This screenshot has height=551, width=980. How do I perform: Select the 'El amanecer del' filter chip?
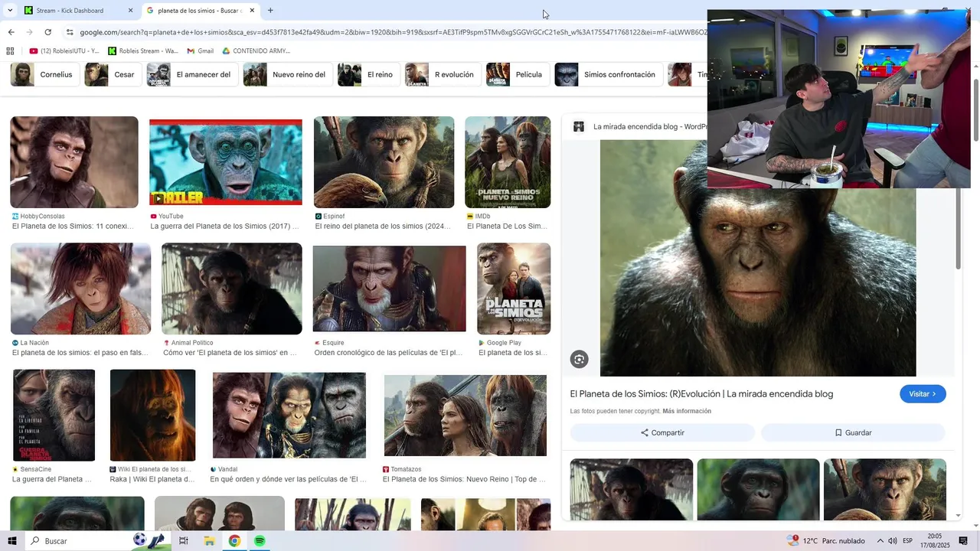192,75
